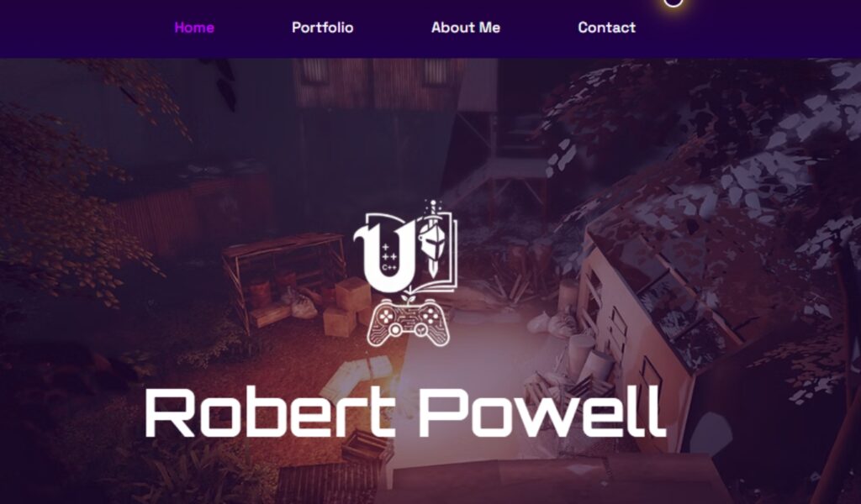The width and height of the screenshot is (861, 504).
Task: Go to the Portfolio page
Action: (322, 28)
